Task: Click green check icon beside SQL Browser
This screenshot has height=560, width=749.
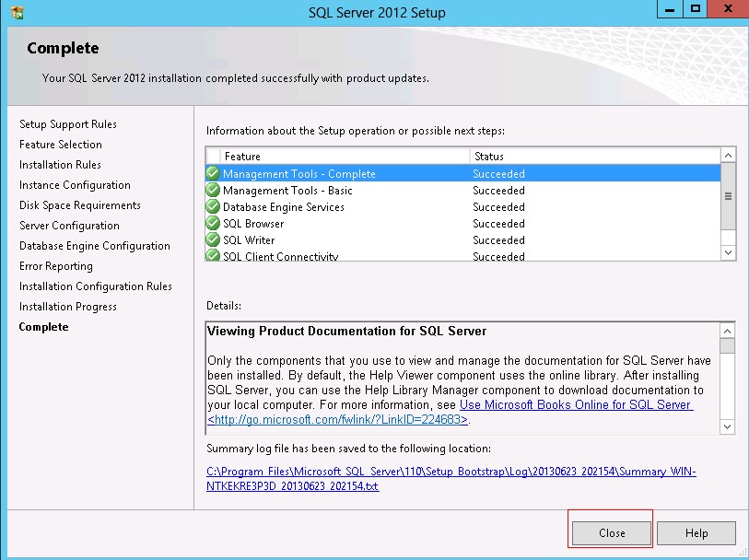Action: click(213, 224)
